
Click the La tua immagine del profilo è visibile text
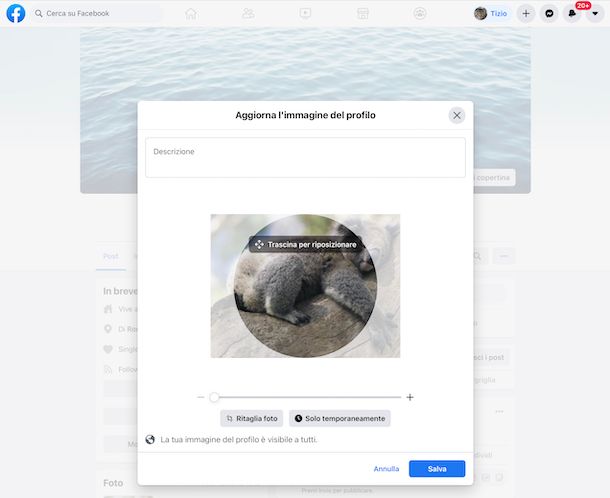pos(239,440)
